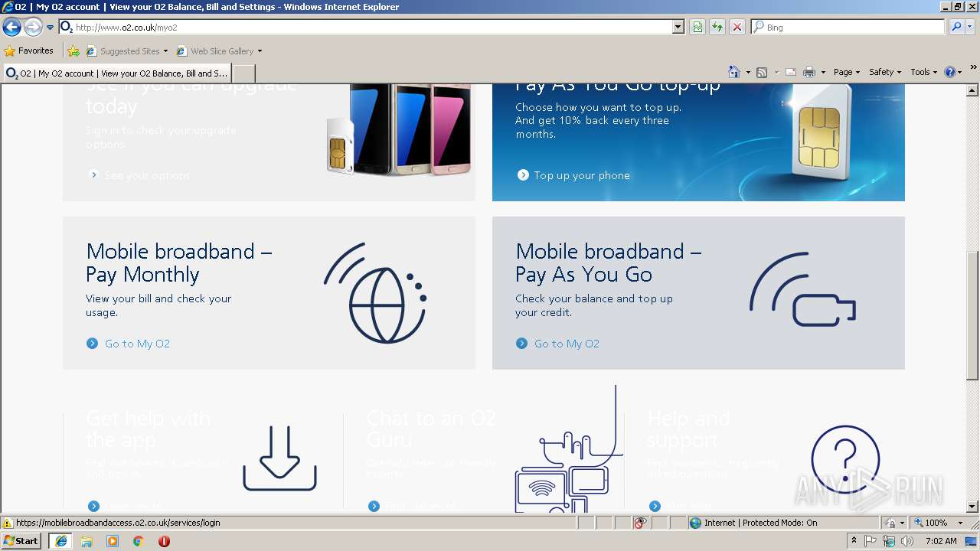Viewport: 980px width, 551px height.
Task: Click the privacy report blocked-eye icon
Action: (640, 523)
